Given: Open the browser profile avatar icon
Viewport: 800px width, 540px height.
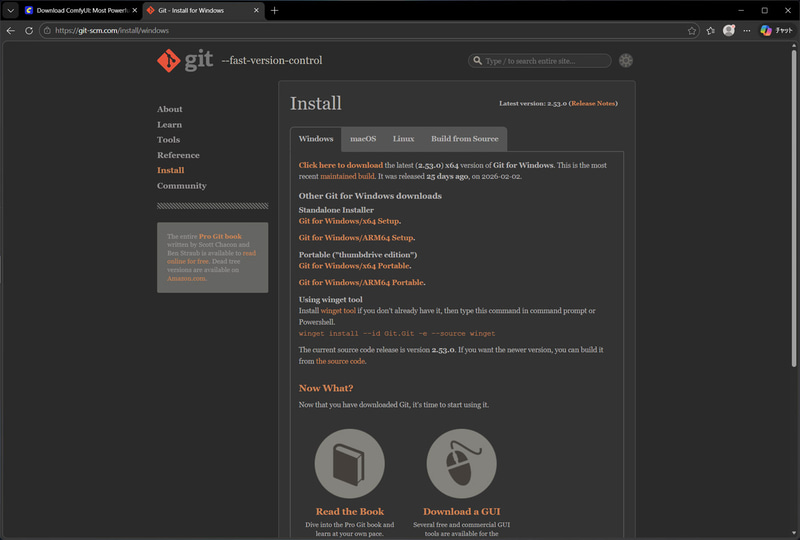Looking at the screenshot, I should (729, 30).
